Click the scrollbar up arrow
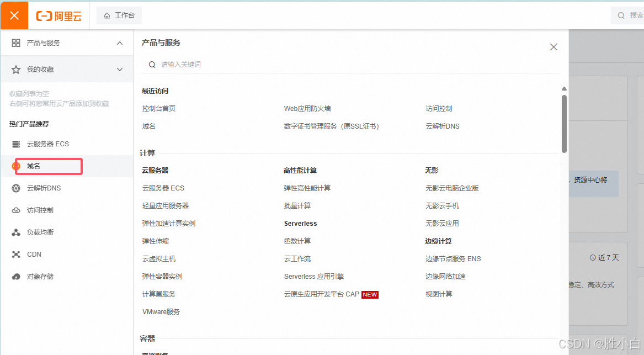Image resolution: width=644 pixels, height=355 pixels. pos(565,89)
